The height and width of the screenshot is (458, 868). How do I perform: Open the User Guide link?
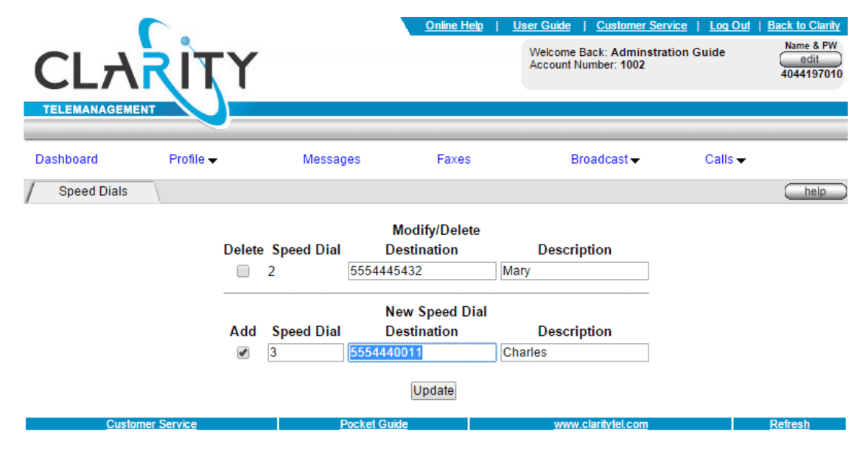542,26
